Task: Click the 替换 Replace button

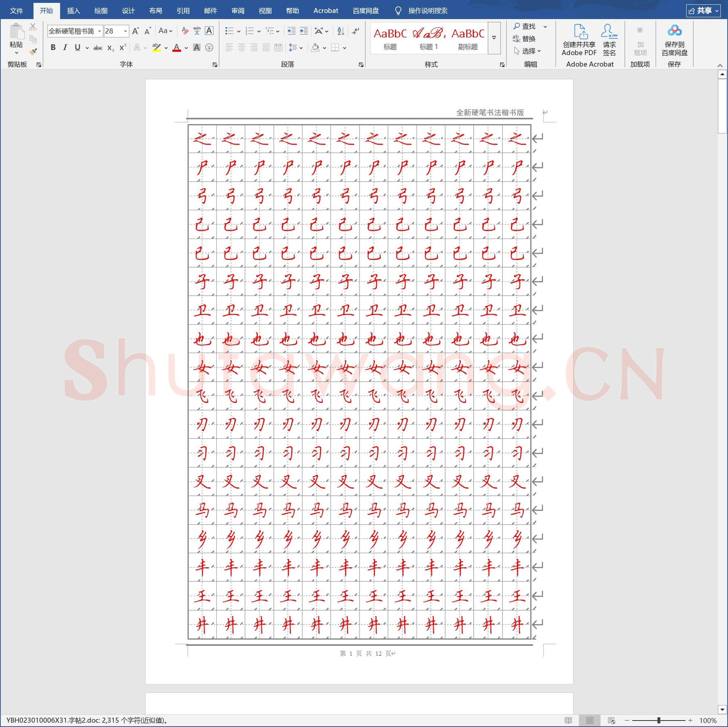Action: pos(524,39)
